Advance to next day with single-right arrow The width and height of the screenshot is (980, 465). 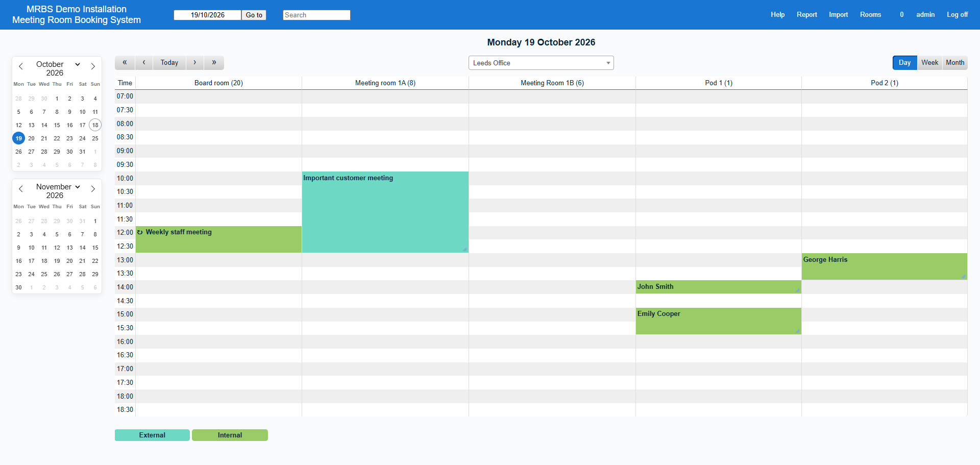pyautogui.click(x=195, y=63)
